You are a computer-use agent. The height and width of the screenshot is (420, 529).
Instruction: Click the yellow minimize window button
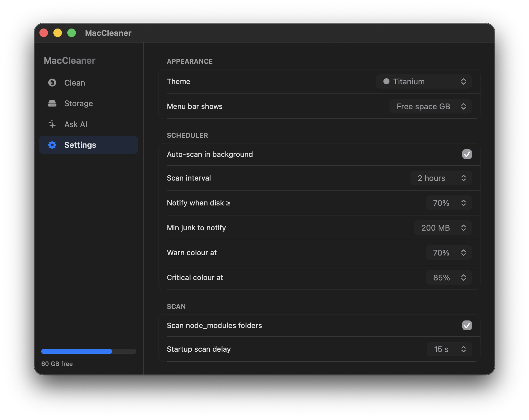[x=58, y=33]
